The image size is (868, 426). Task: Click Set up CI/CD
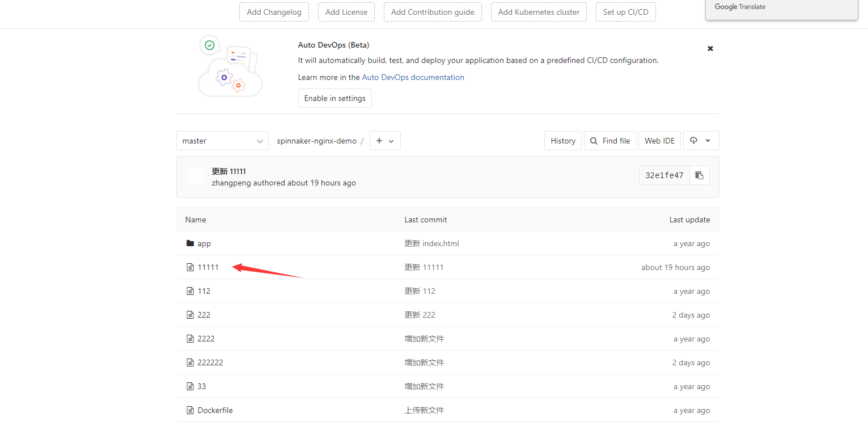click(x=625, y=12)
